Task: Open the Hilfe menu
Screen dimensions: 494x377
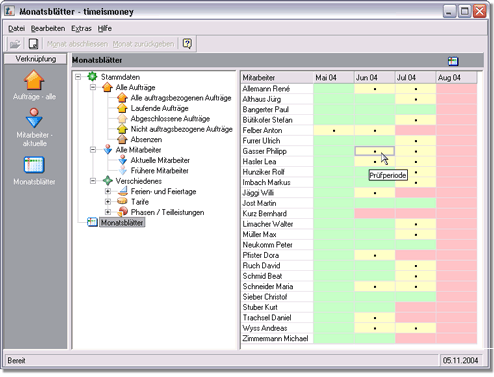Action: coord(104,29)
